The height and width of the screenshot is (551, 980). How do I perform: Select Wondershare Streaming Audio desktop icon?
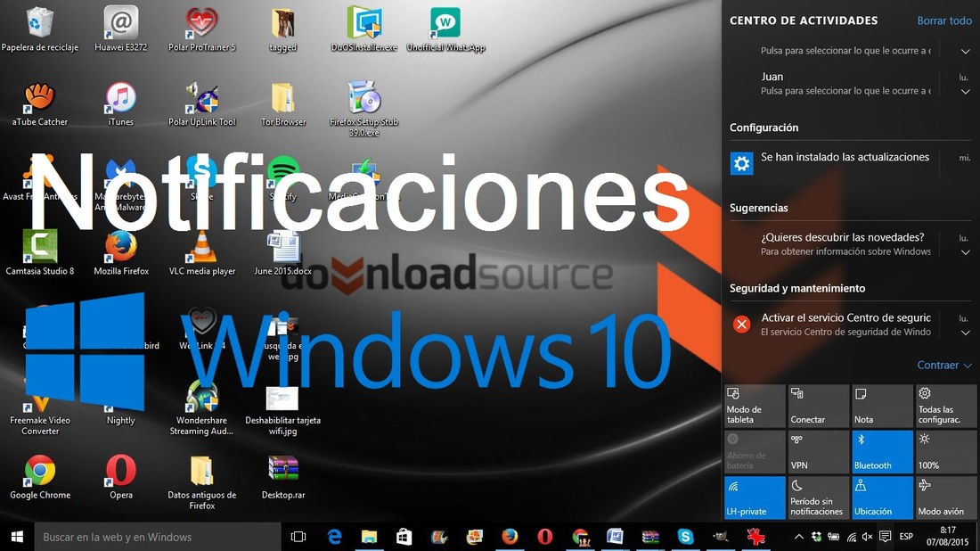pyautogui.click(x=202, y=407)
